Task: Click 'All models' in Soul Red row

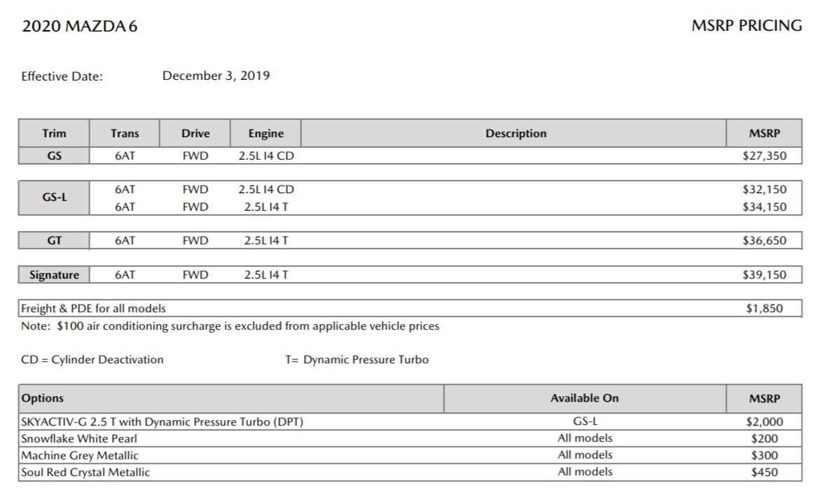Action: (585, 472)
